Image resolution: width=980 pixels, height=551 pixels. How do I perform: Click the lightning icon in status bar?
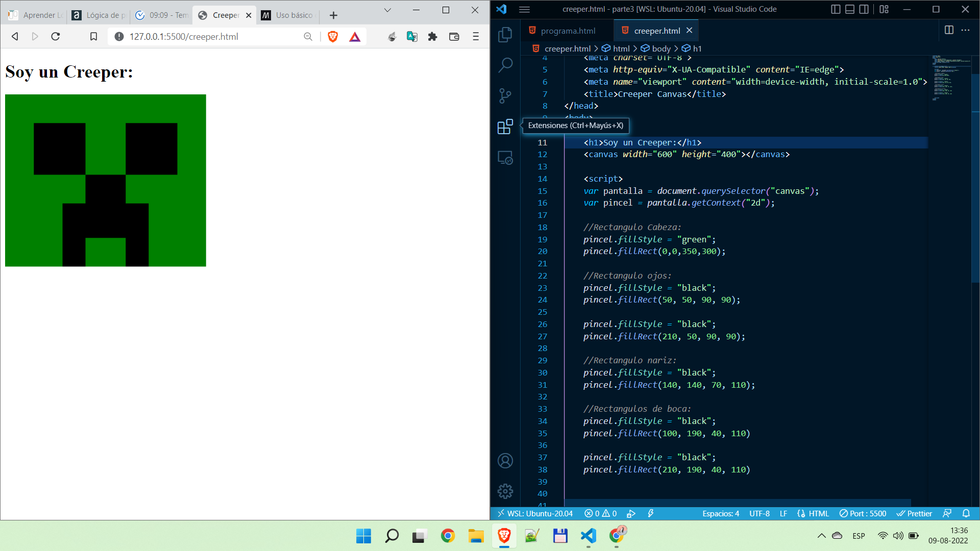click(x=651, y=513)
